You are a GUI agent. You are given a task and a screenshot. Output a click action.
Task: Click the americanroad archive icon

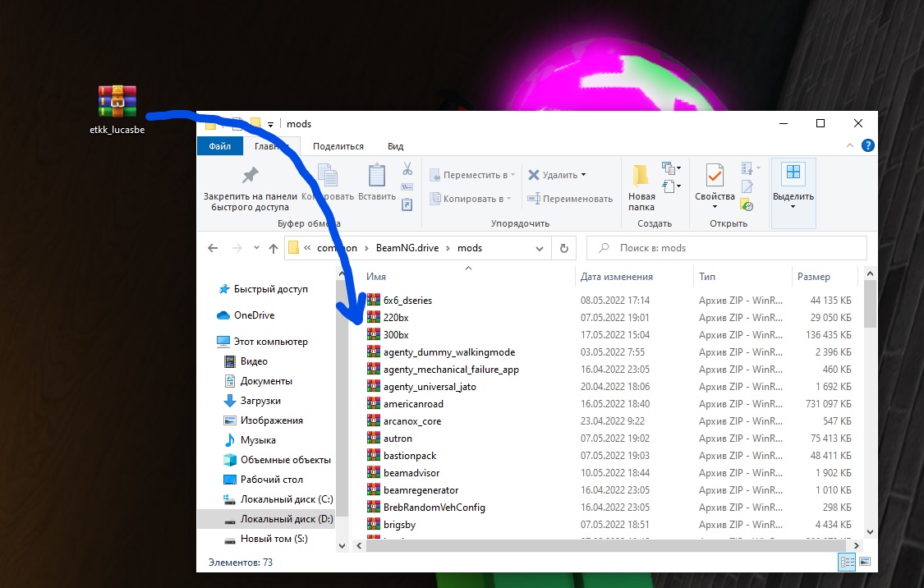pos(373,403)
